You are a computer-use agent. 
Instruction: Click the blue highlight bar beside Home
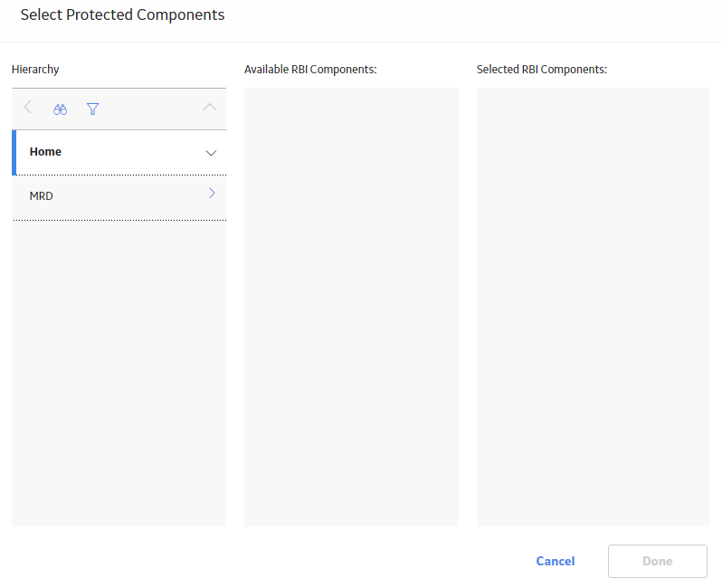[x=14, y=152]
